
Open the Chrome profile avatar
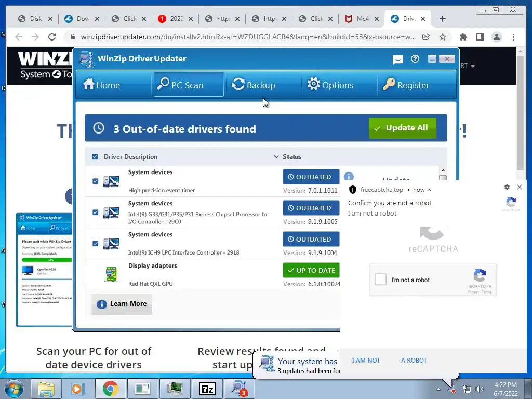point(497,37)
